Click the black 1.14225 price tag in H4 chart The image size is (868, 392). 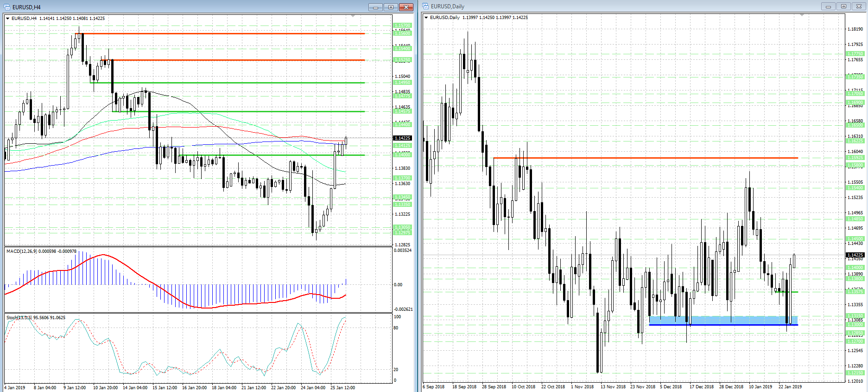(x=402, y=138)
